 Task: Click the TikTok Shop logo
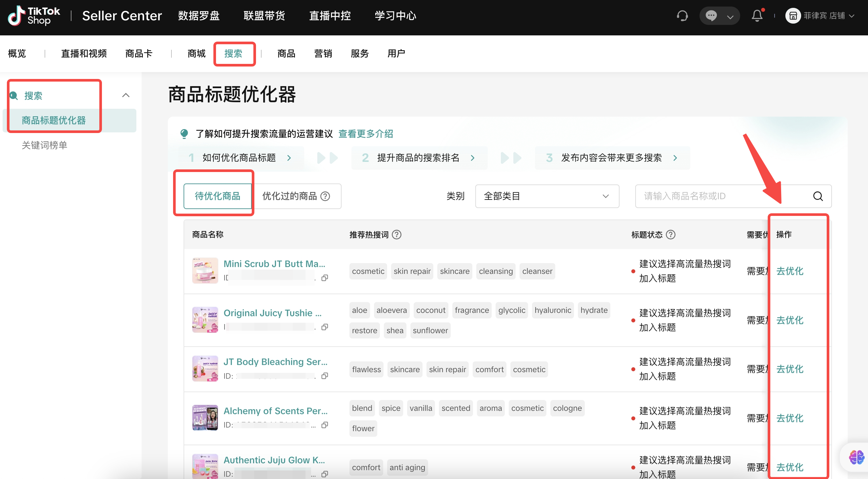point(34,15)
